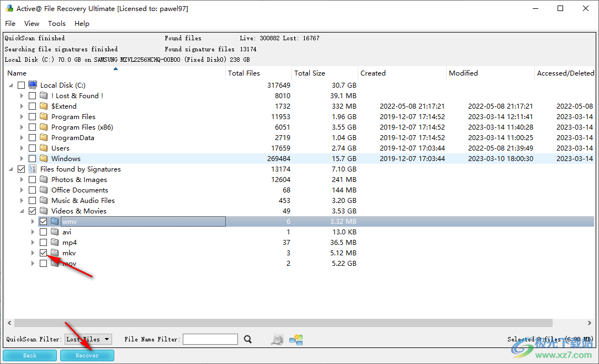The width and height of the screenshot is (599, 364).
Task: Click the magnifier search icon next to File Name Filter
Action: tap(248, 339)
